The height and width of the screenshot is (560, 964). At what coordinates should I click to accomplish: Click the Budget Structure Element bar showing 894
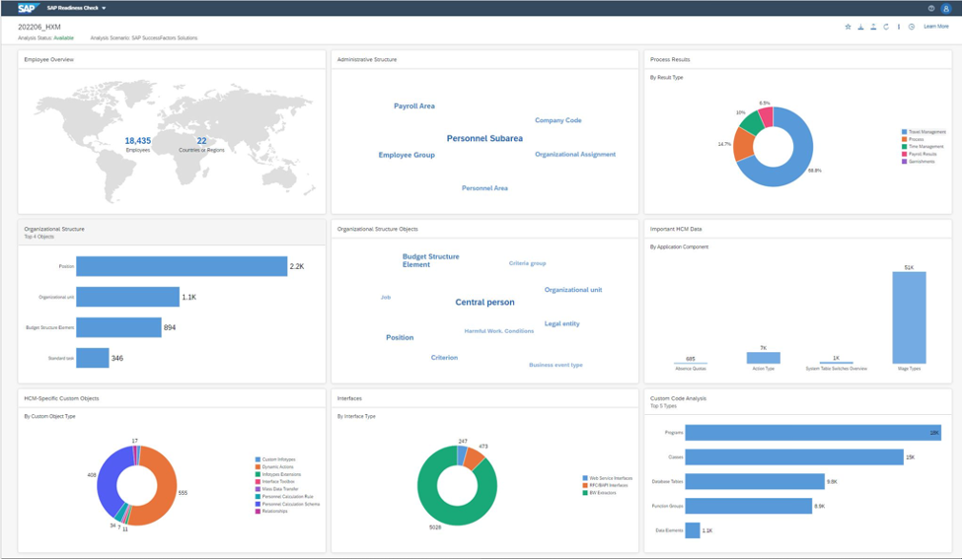118,327
